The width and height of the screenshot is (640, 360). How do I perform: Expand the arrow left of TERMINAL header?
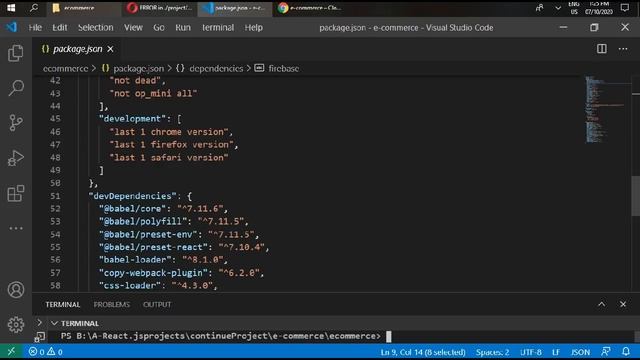tap(39, 322)
